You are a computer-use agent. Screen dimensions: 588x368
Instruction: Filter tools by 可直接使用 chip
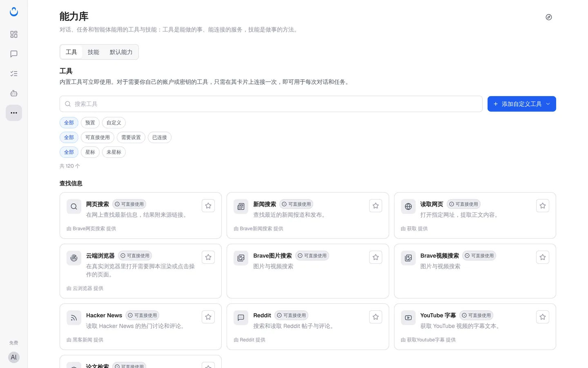(x=98, y=137)
